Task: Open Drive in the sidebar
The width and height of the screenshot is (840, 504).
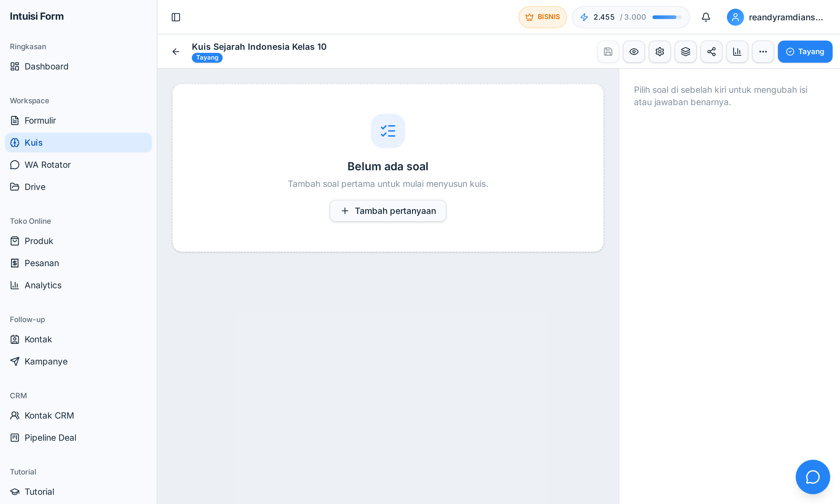Action: [x=78, y=187]
